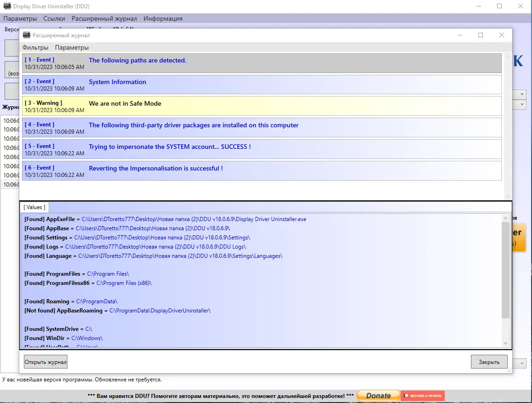Screen dimensions: 532x403
Task: Click the Расширенный журнал title bar icon
Action: click(x=27, y=35)
